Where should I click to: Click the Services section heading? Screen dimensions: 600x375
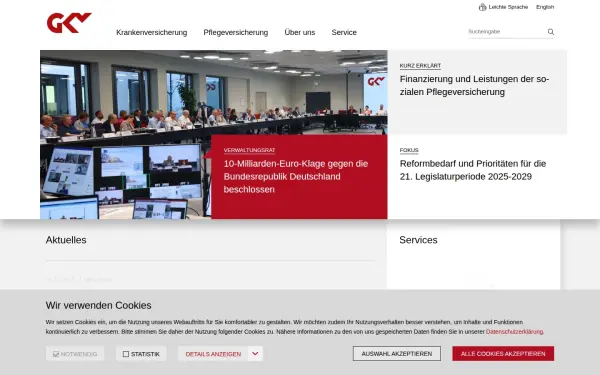[x=418, y=240]
